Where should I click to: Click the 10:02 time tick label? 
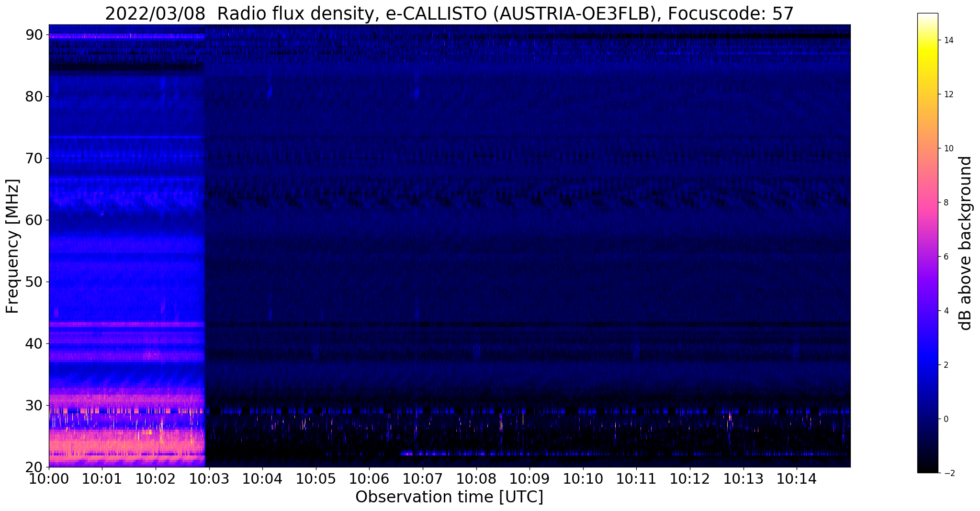click(156, 478)
